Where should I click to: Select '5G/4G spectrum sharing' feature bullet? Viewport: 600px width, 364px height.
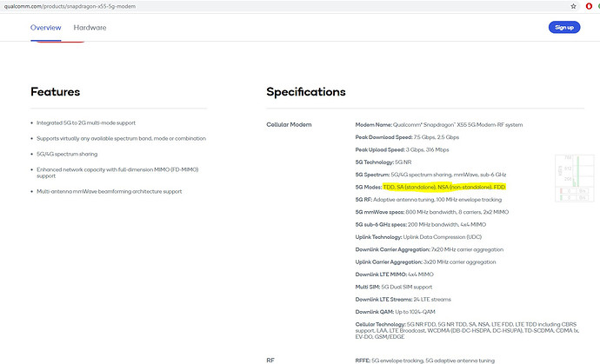[67, 154]
